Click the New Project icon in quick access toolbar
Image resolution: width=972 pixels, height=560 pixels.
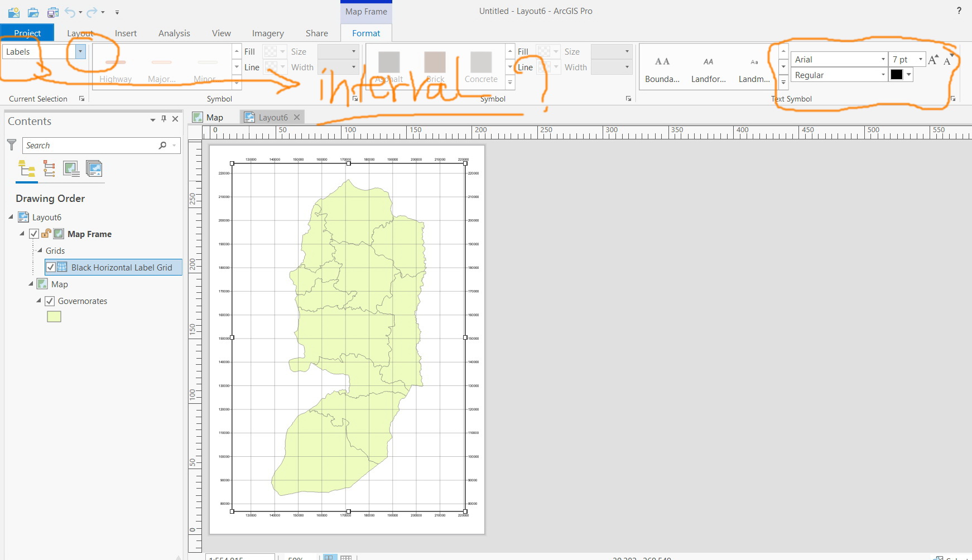point(14,12)
